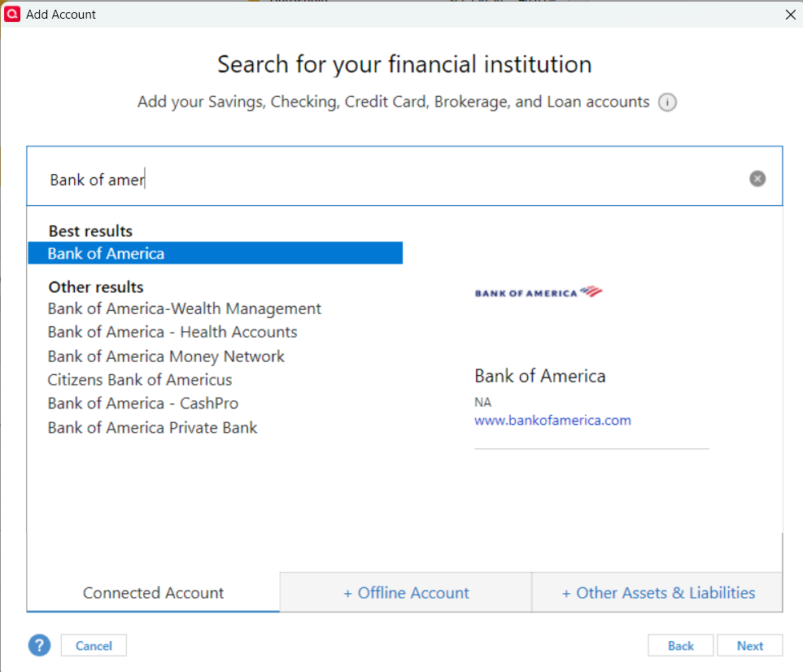
Task: Select Bank of America-Wealth Management
Action: [x=185, y=309]
